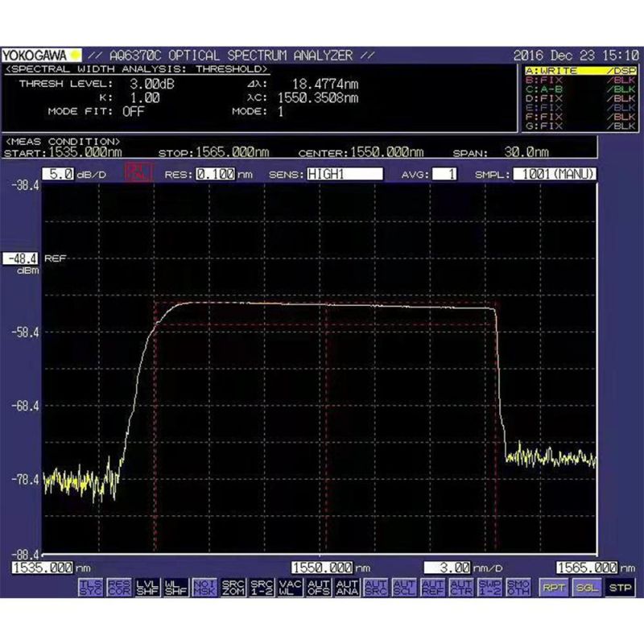Screen dimensions: 644x644
Task: Click the STOP: 1565.000nm condition text
Action: click(x=213, y=152)
